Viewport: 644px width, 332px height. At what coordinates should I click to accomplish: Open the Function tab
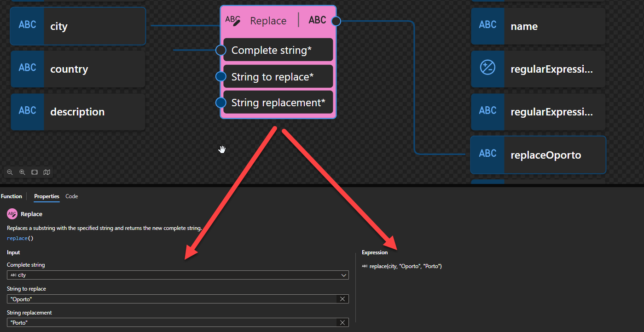point(11,196)
